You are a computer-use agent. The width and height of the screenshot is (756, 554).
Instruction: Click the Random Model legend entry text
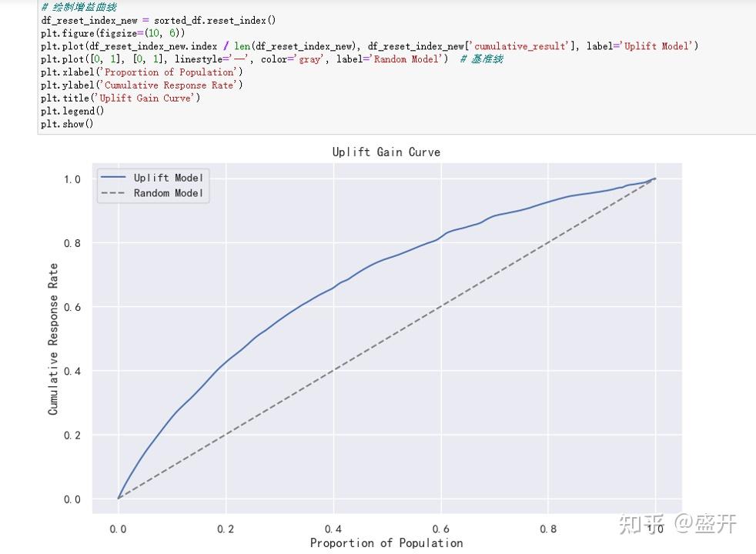169,193
